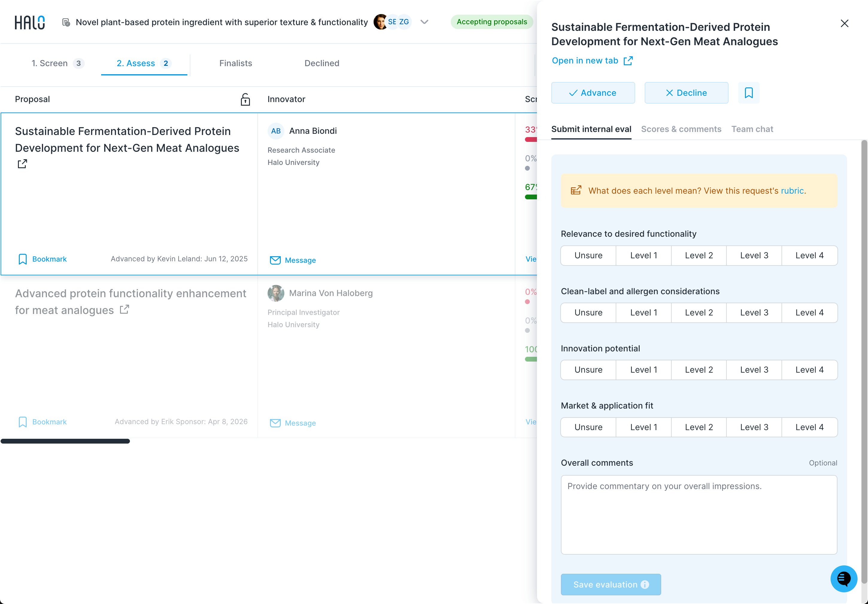Open the request's rubric link
This screenshot has width=868, height=604.
pos(792,190)
